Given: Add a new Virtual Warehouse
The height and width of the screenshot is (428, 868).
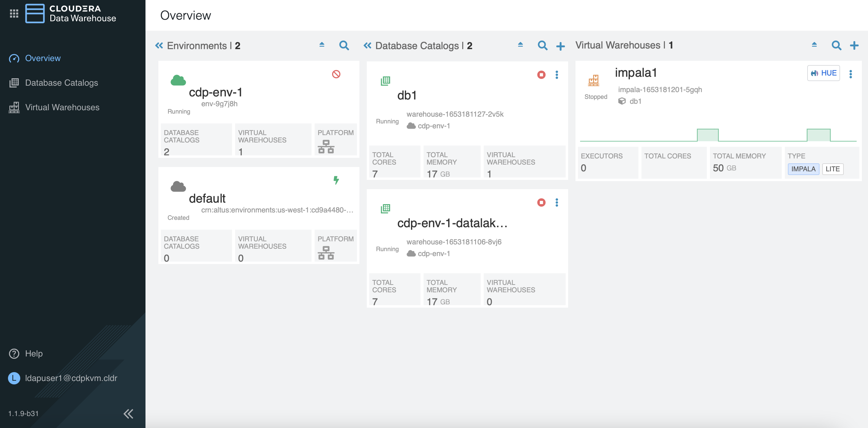Looking at the screenshot, I should point(854,45).
